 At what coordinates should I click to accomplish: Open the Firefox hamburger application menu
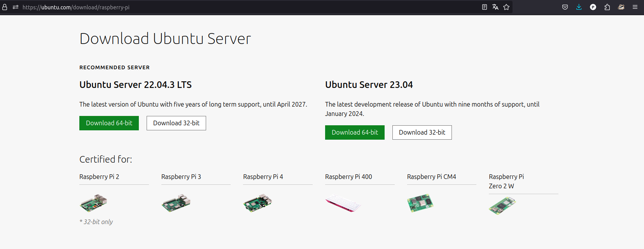635,7
